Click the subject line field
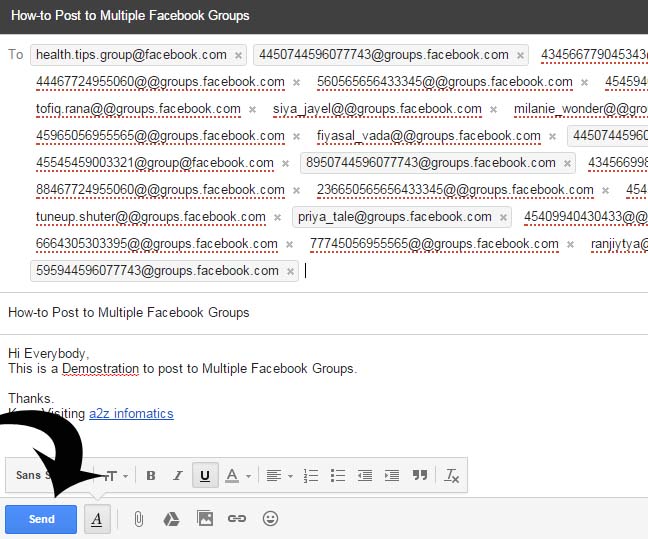The width and height of the screenshot is (648, 539). (324, 312)
